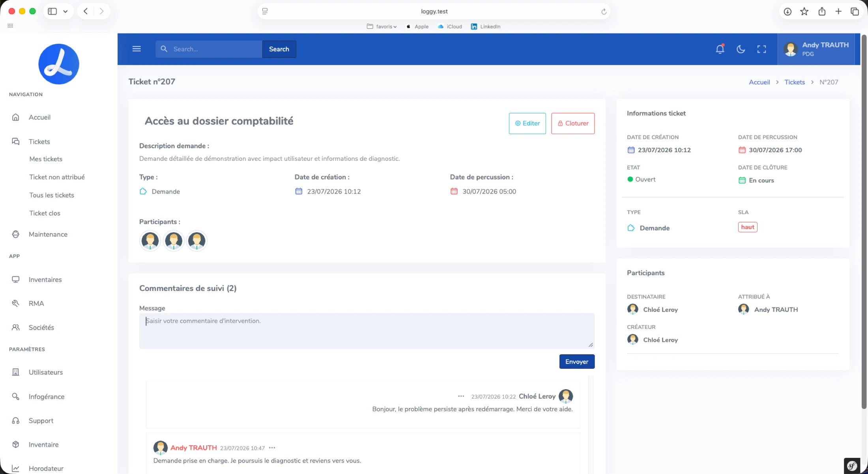
Task: Click the blue Search button
Action: click(279, 49)
